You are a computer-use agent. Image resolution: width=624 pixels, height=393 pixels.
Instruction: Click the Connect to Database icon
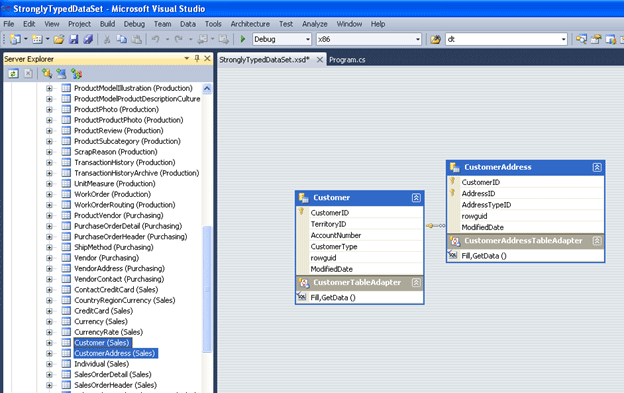click(x=47, y=74)
